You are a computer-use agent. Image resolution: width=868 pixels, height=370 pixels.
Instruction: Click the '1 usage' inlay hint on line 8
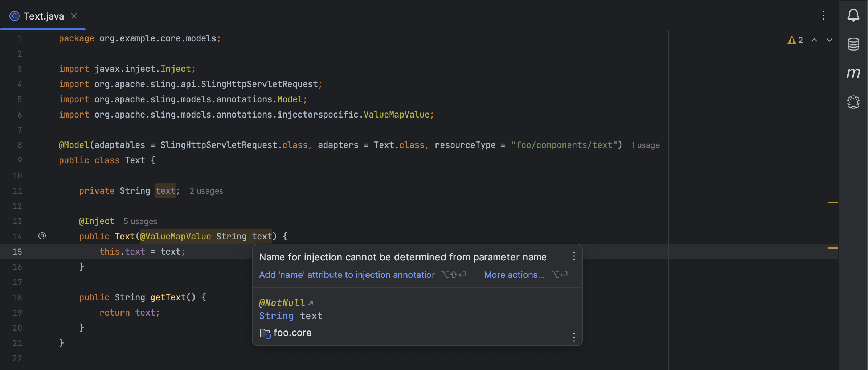pyautogui.click(x=645, y=145)
